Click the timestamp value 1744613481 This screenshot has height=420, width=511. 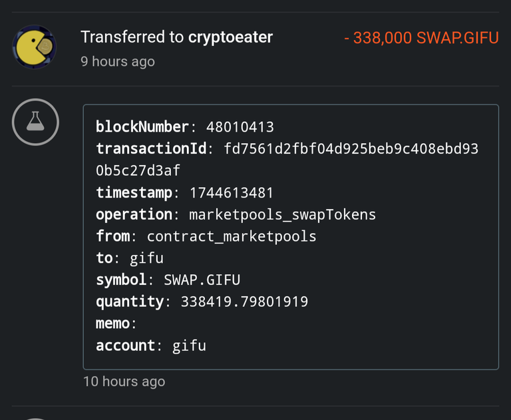point(232,192)
